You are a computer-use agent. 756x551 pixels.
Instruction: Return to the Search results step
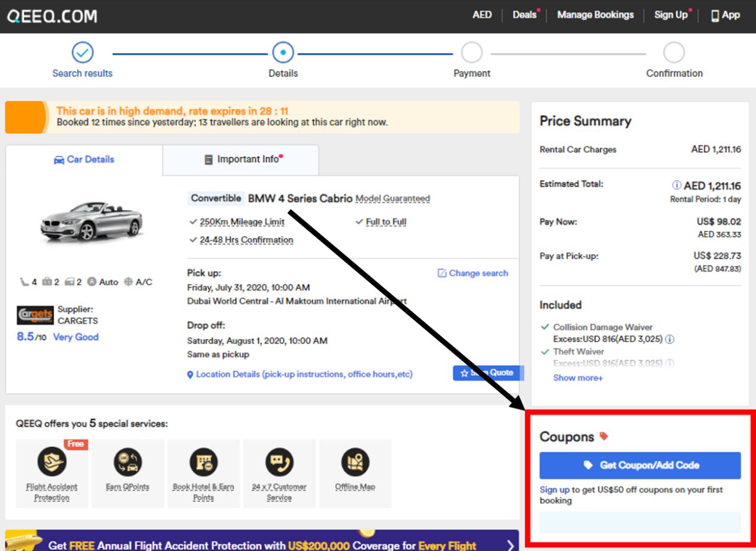pyautogui.click(x=82, y=73)
